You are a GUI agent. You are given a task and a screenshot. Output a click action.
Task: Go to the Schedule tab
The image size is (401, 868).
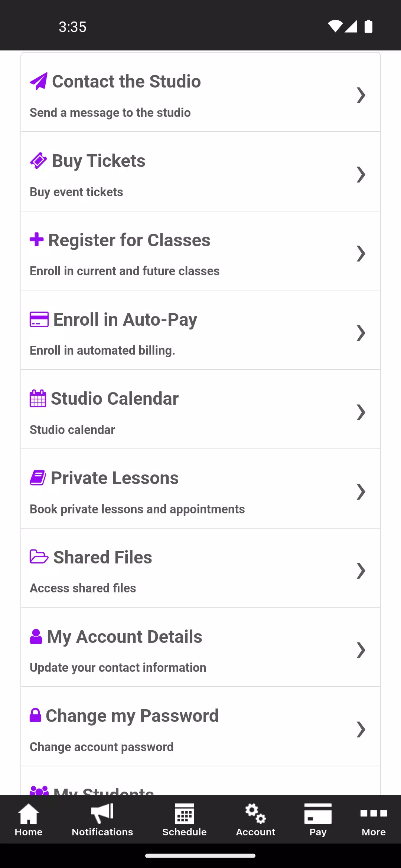pos(185,820)
